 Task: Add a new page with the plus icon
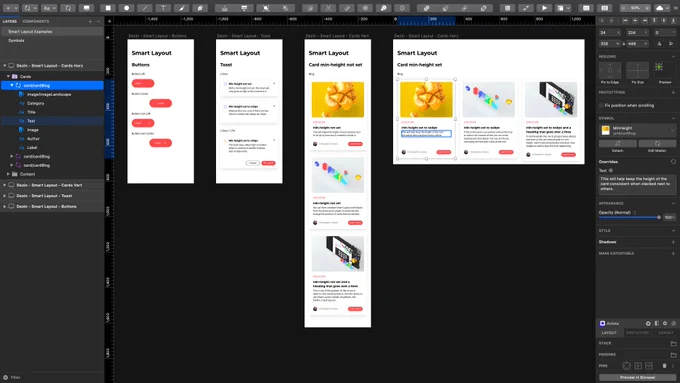[x=90, y=21]
